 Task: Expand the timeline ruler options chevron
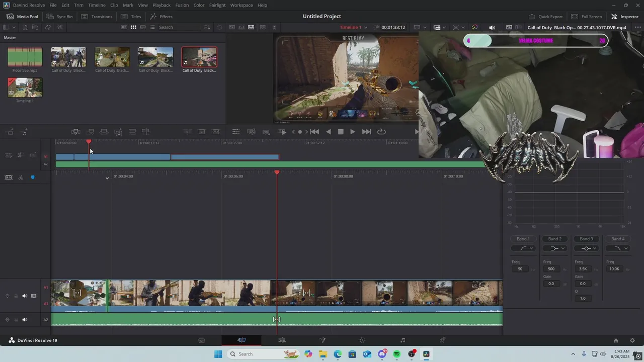click(107, 178)
